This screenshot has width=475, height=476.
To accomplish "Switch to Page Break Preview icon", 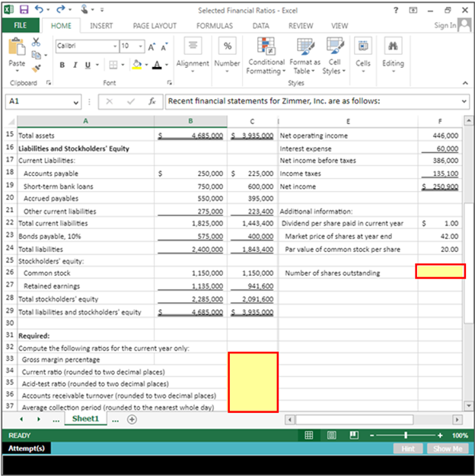I will (x=354, y=436).
